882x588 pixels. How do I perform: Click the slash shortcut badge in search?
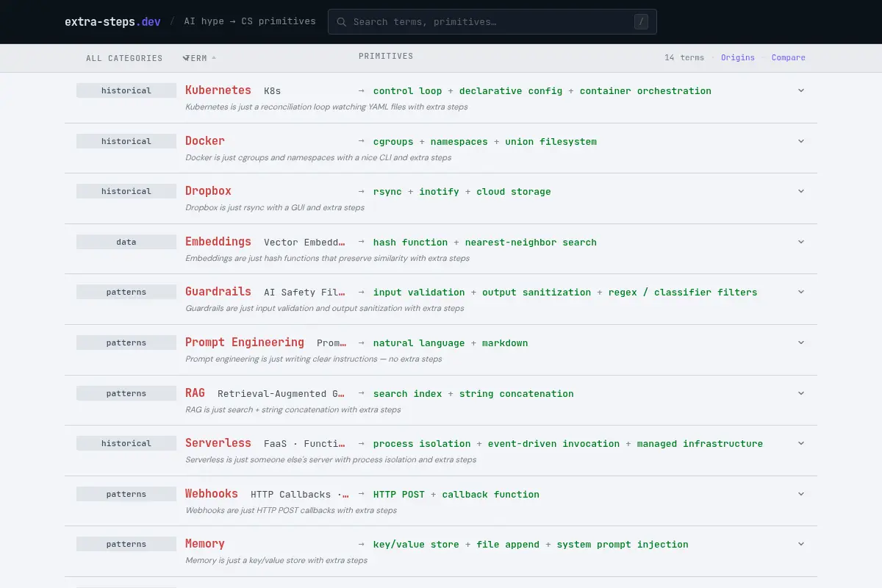(642, 22)
